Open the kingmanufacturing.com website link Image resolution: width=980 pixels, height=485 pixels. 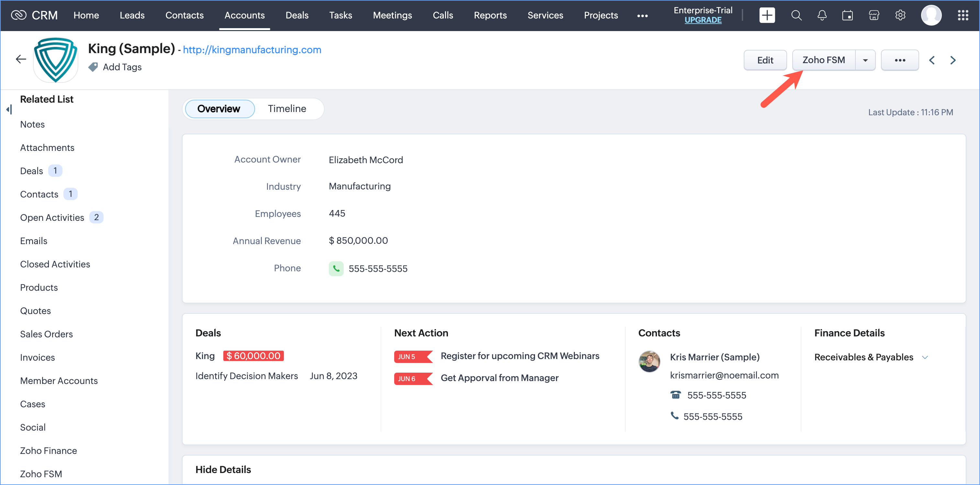click(x=252, y=50)
